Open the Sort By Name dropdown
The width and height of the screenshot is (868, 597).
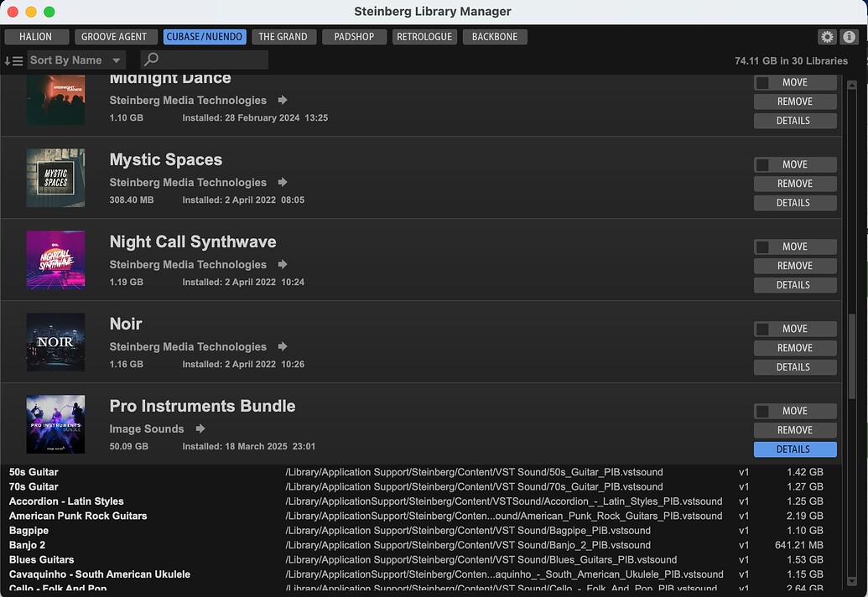tap(76, 60)
